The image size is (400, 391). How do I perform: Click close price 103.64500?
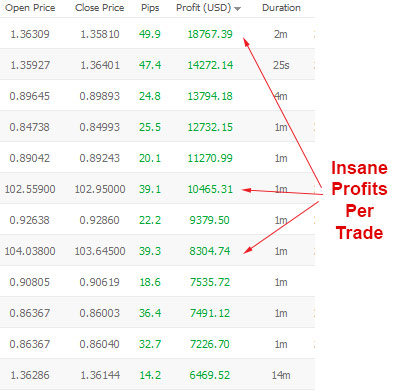pyautogui.click(x=100, y=251)
